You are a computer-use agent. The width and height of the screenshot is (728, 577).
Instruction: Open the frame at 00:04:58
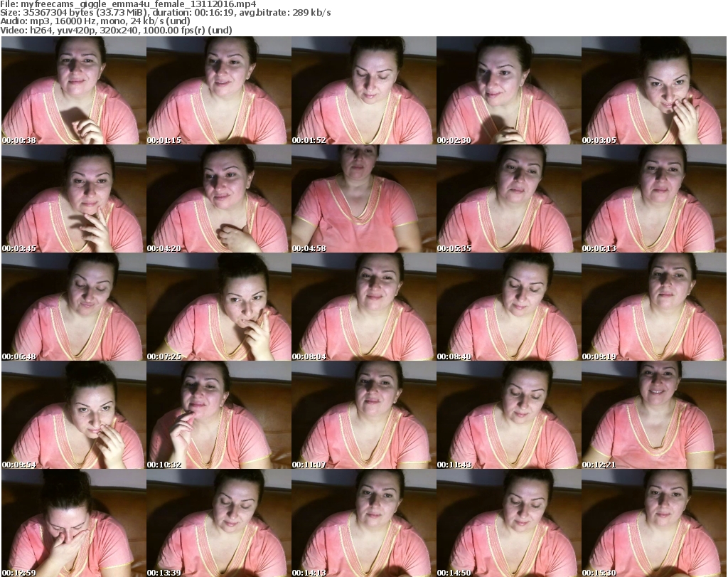pyautogui.click(x=363, y=198)
